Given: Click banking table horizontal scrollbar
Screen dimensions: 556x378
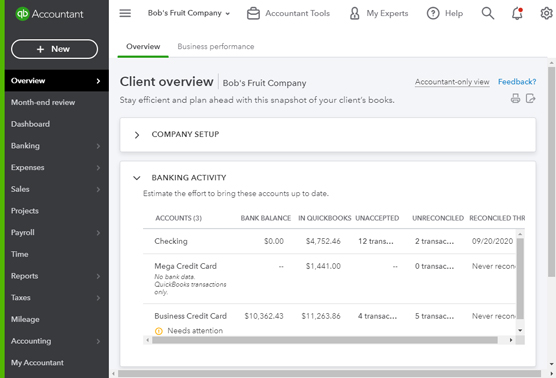Looking at the screenshot, I should click(324, 340).
